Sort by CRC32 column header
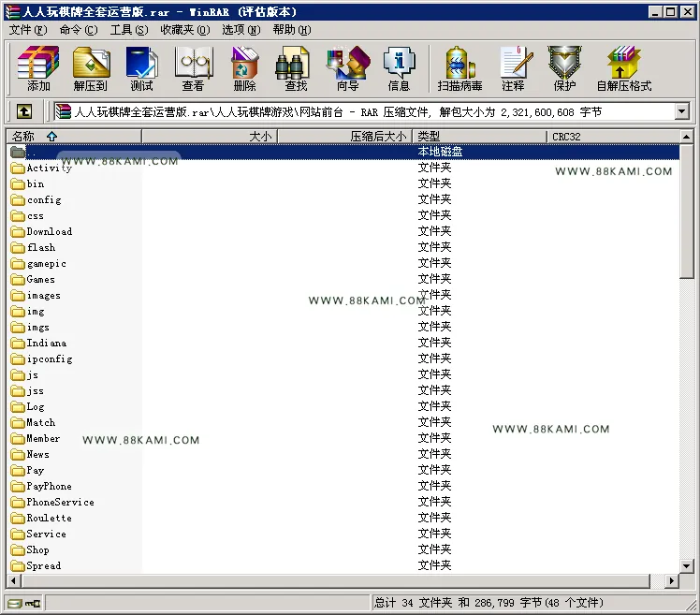The width and height of the screenshot is (700, 615). coord(613,137)
